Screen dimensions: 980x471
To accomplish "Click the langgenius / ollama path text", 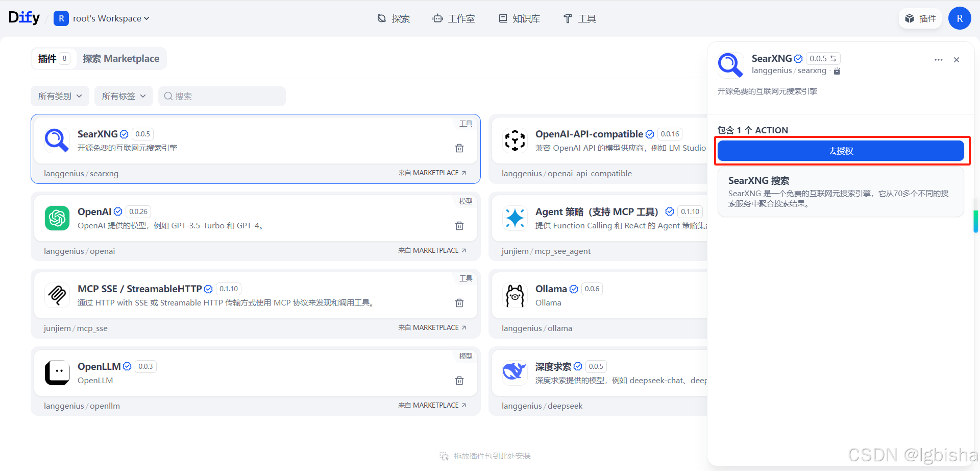I will (537, 328).
